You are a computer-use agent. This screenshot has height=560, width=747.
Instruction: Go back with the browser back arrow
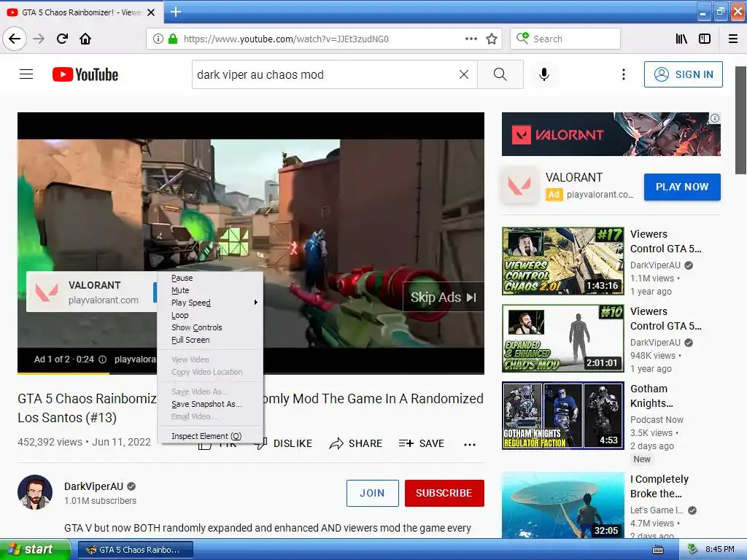click(15, 39)
